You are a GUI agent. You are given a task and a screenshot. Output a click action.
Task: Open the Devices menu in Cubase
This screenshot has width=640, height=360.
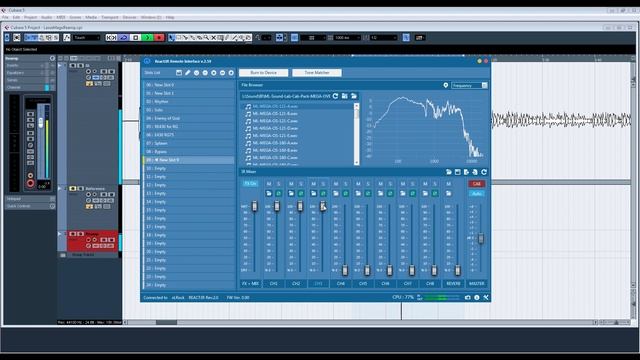[130, 18]
